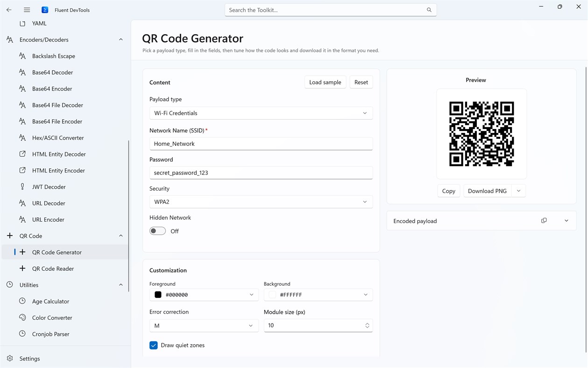Open Foreground color dropdown arrow
The height and width of the screenshot is (368, 588).
(x=251, y=295)
